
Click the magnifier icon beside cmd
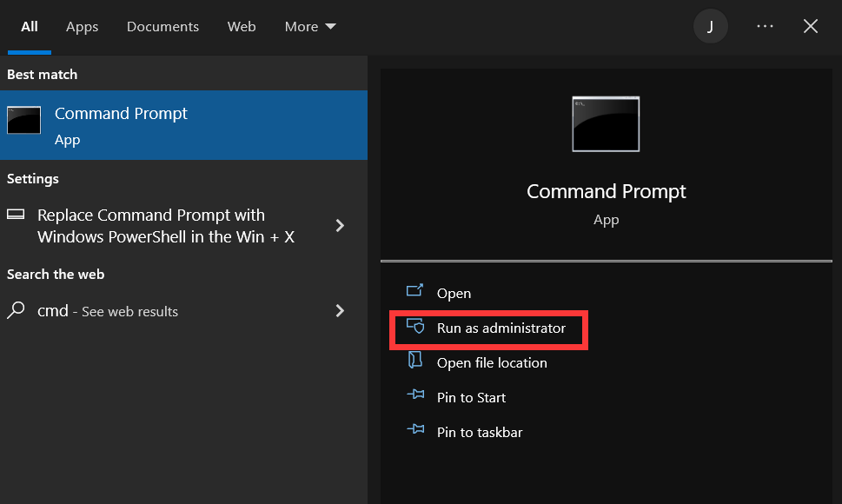tap(17, 309)
